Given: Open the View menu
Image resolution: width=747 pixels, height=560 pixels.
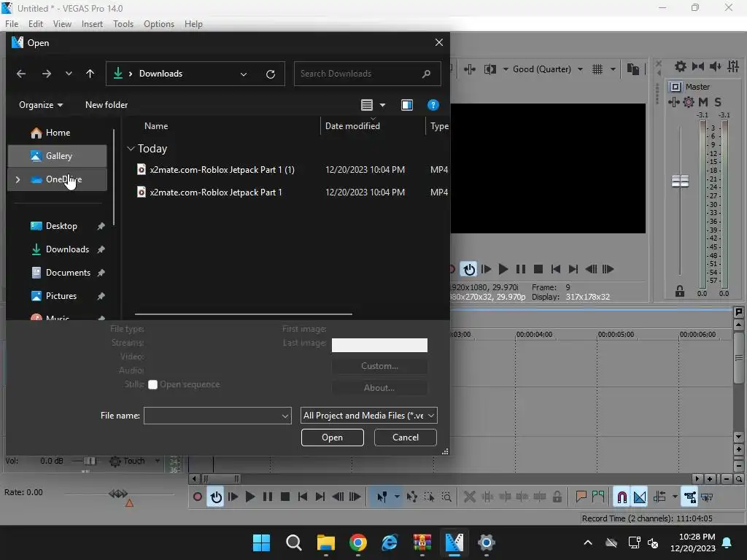Looking at the screenshot, I should click(x=62, y=24).
